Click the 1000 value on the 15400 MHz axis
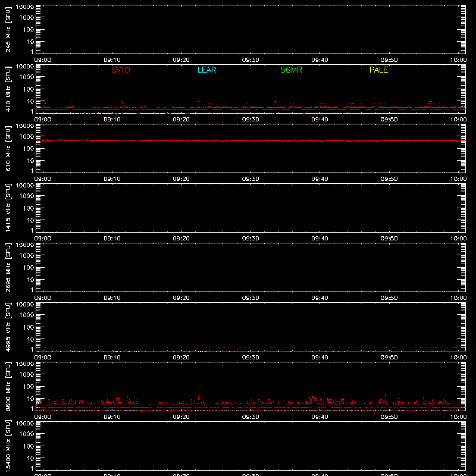The image size is (476, 476). coord(27,434)
